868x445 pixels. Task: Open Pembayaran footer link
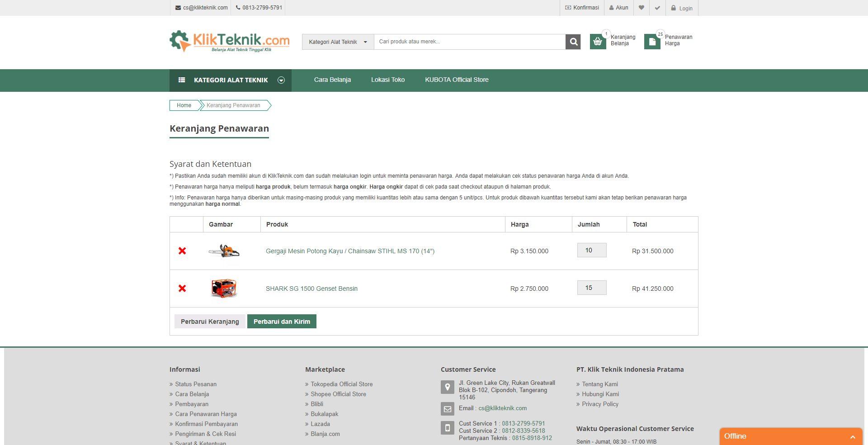click(192, 404)
